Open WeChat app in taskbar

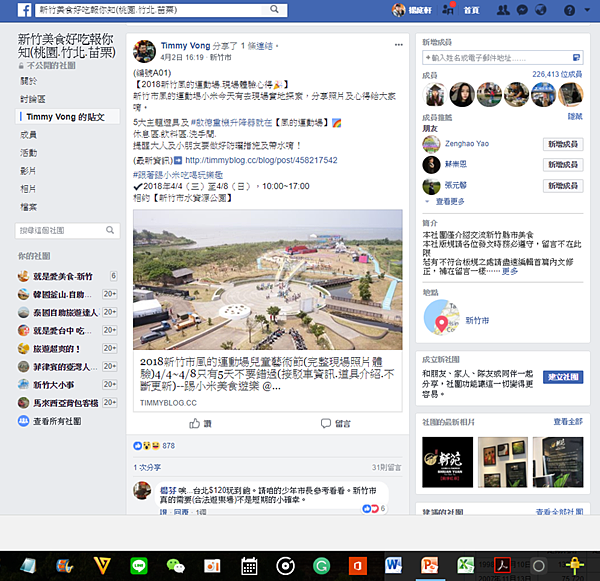(176, 566)
